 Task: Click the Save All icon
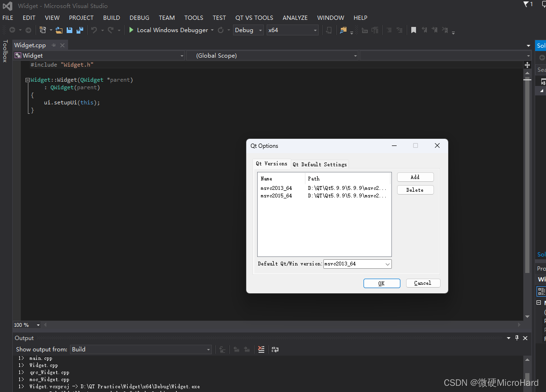pyautogui.click(x=81, y=30)
